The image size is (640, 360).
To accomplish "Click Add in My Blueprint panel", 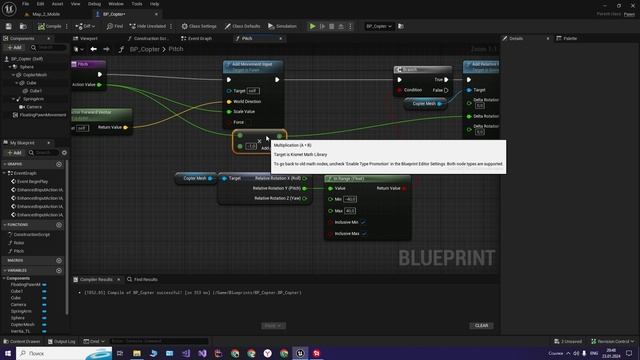I will [15, 153].
